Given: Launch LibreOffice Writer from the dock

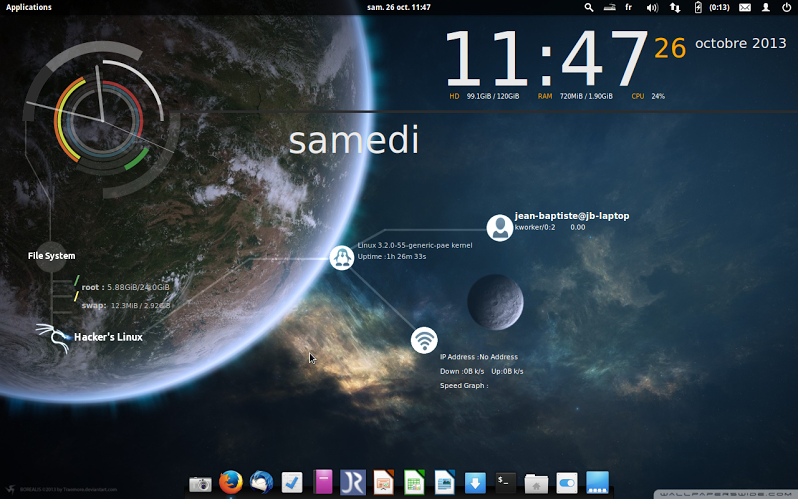Looking at the screenshot, I should tap(444, 483).
